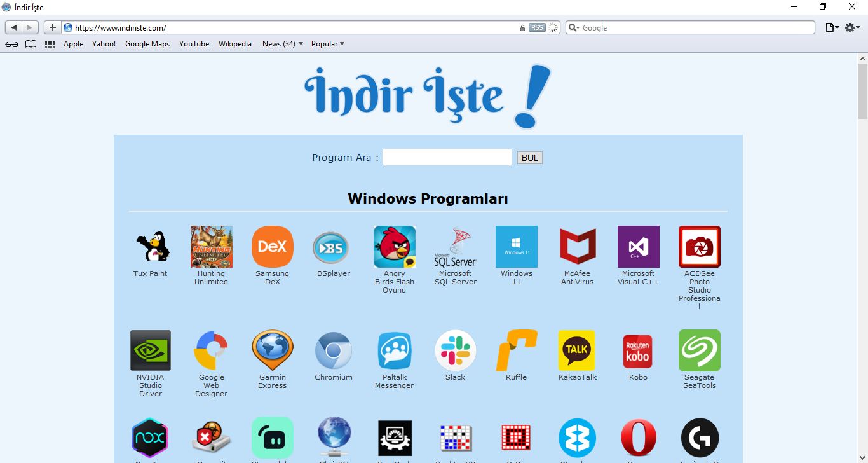Screen dimensions: 868x463
Task: Open the page menu dropdown
Action: pos(832,27)
